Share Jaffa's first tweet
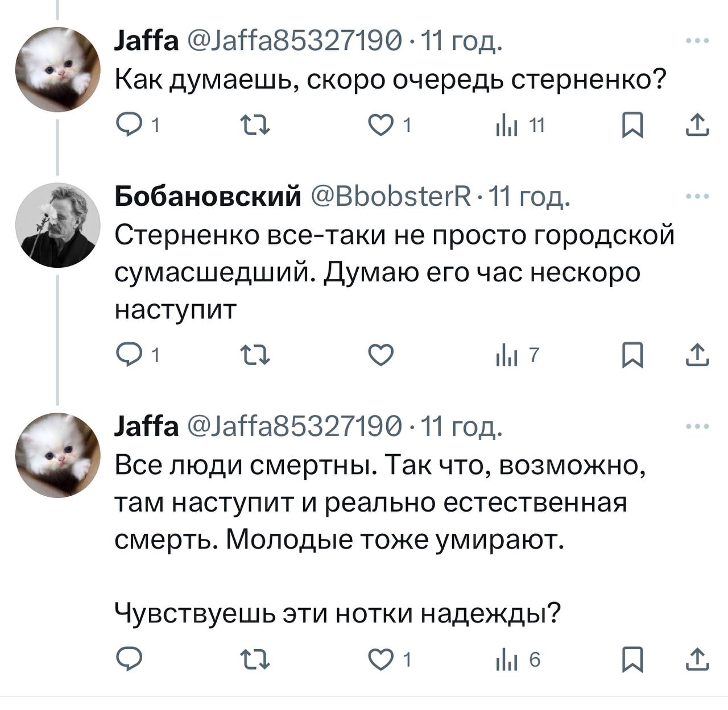728x710 pixels. pos(697,124)
